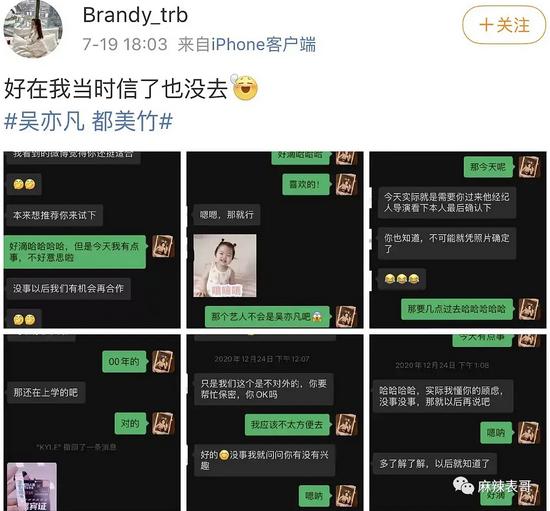Open Brandy_trb's profile avatar

33,29
